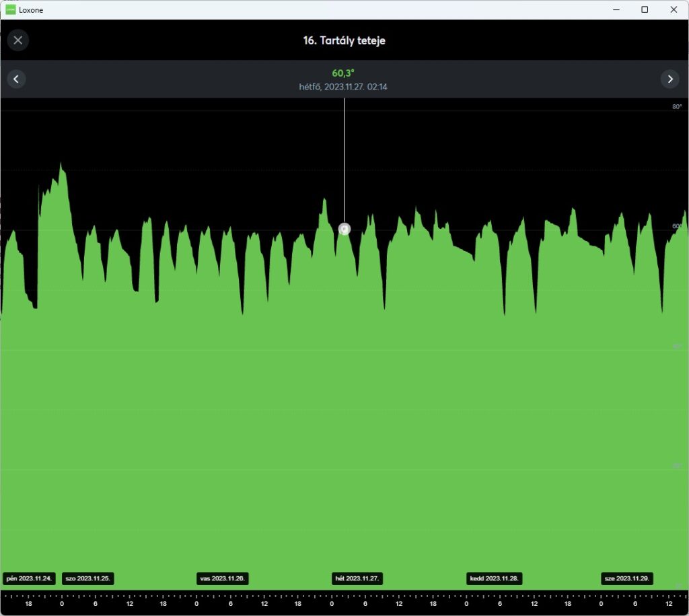Screen dimensions: 689x616
Task: Click the sze 2023.11.29. date label
Action: 627,578
